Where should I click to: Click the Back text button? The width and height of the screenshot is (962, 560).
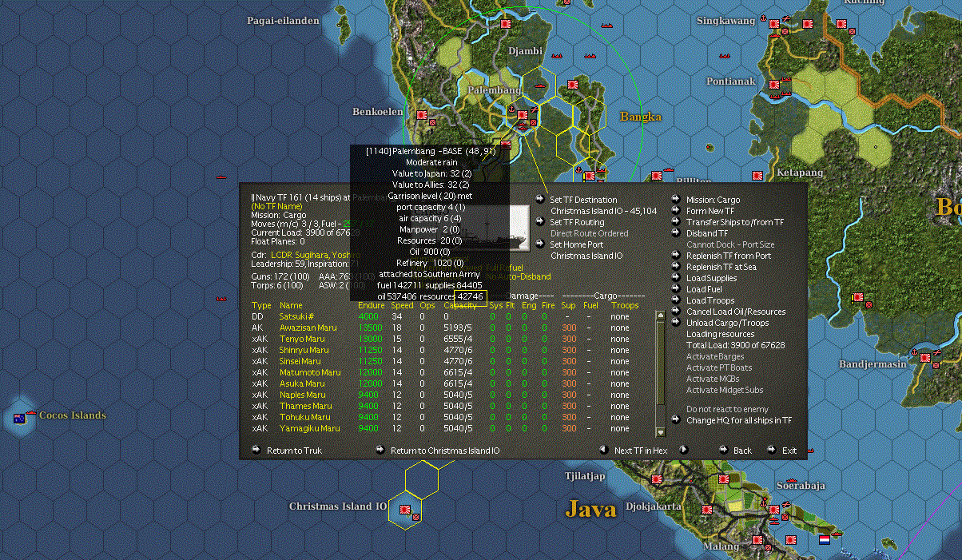click(742, 451)
